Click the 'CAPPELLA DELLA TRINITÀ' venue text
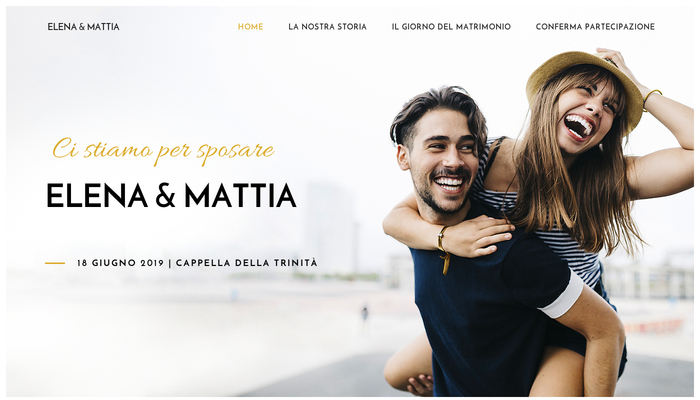700x400 pixels. [x=246, y=263]
